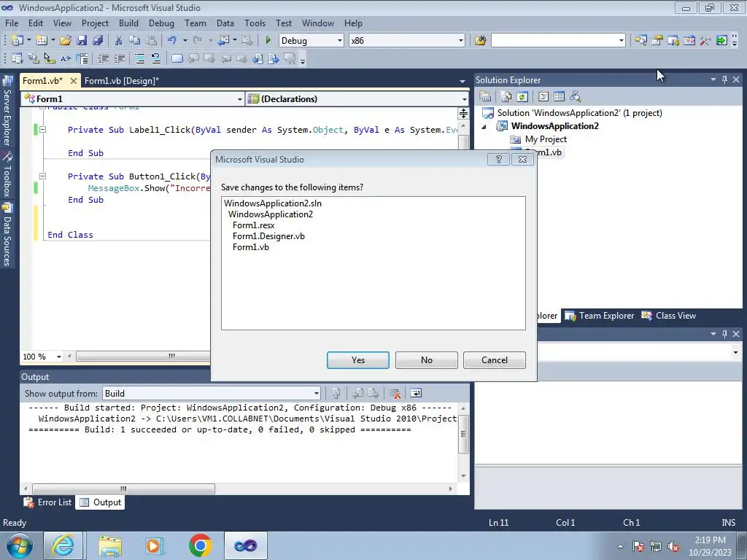The image size is (747, 560).
Task: Click the Output window vertical scrollbar thumb
Action: [x=463, y=434]
